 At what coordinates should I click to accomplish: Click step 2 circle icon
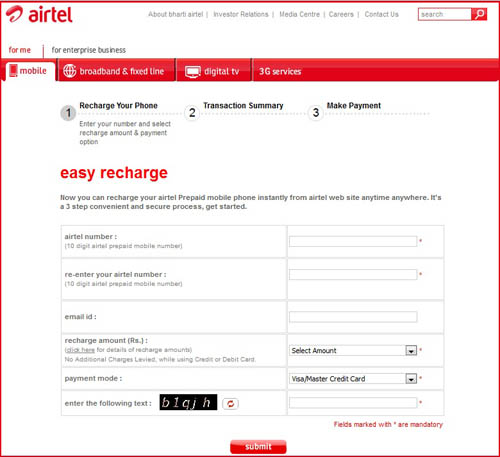(192, 113)
